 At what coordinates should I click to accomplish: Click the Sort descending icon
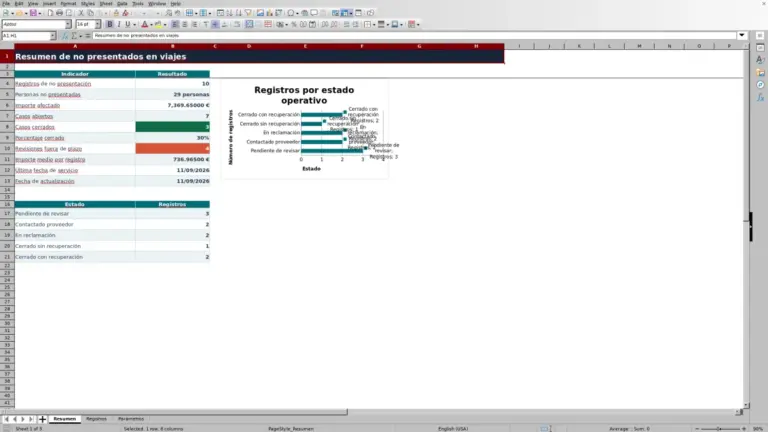tap(239, 13)
